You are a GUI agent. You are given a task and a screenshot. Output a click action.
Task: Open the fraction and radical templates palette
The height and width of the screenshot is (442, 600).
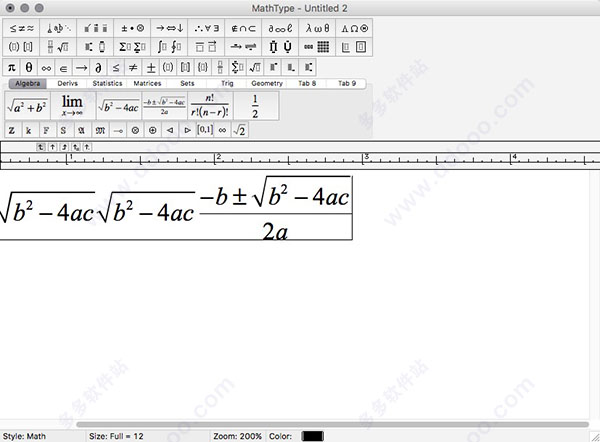point(58,47)
